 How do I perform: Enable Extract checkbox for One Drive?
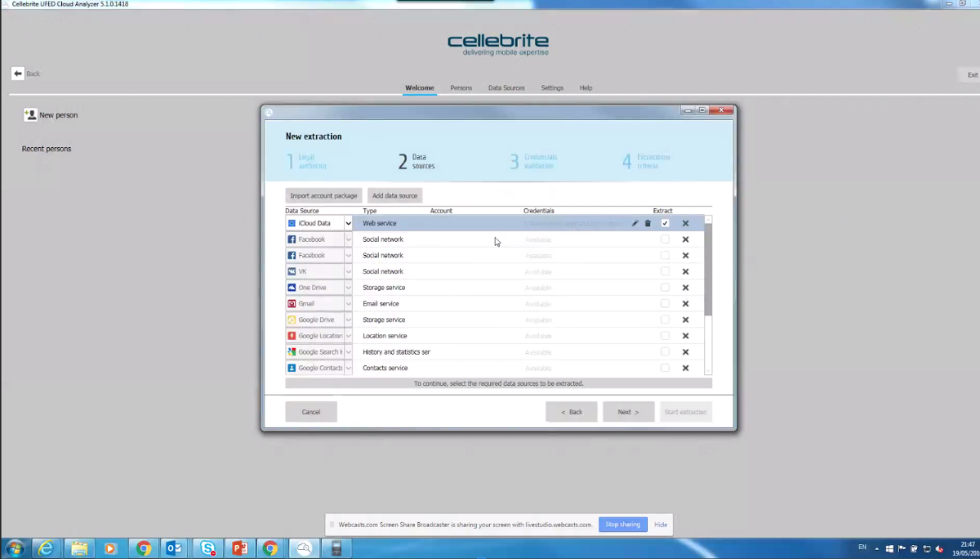pos(665,288)
